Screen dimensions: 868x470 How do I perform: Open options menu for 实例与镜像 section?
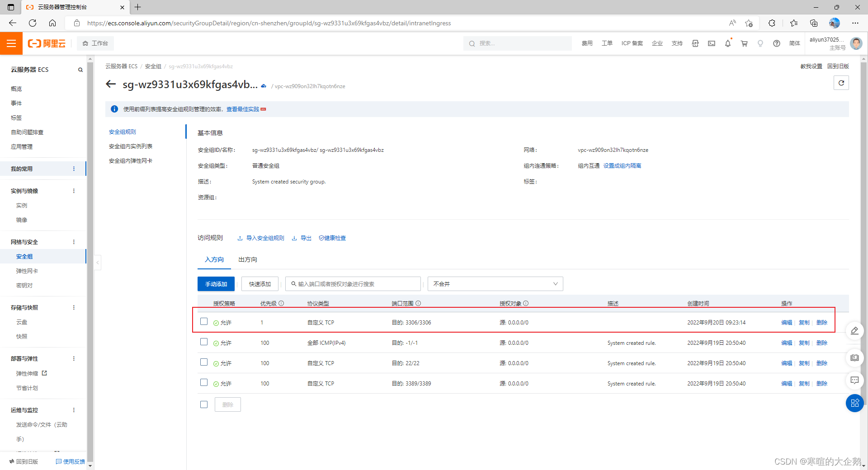74,191
